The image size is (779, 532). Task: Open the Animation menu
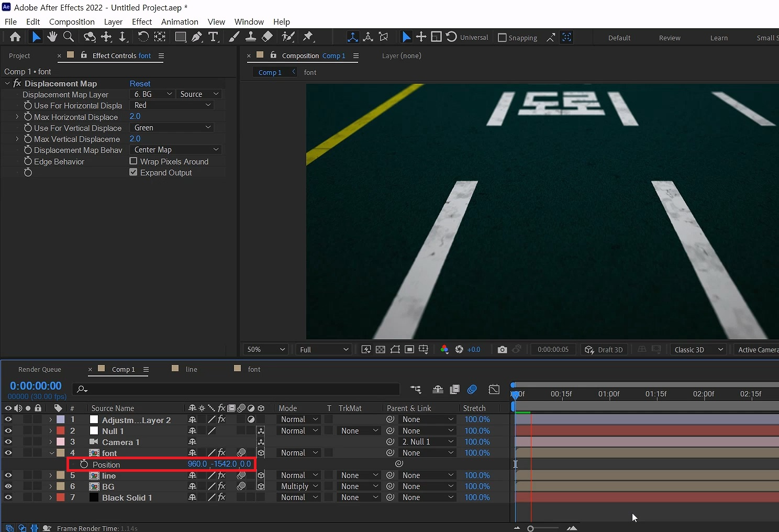point(180,21)
